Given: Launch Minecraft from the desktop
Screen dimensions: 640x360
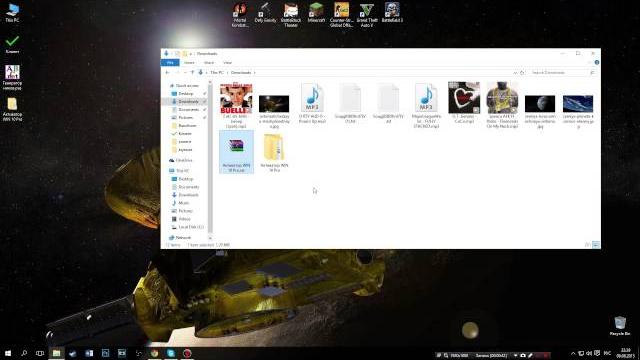Looking at the screenshot, I should click(316, 13).
